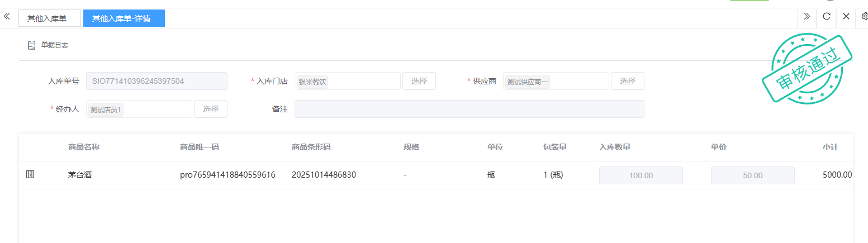The height and width of the screenshot is (243, 868).
Task: Open the 入库门店 selector showing 银米餐饮
Action: 347,81
